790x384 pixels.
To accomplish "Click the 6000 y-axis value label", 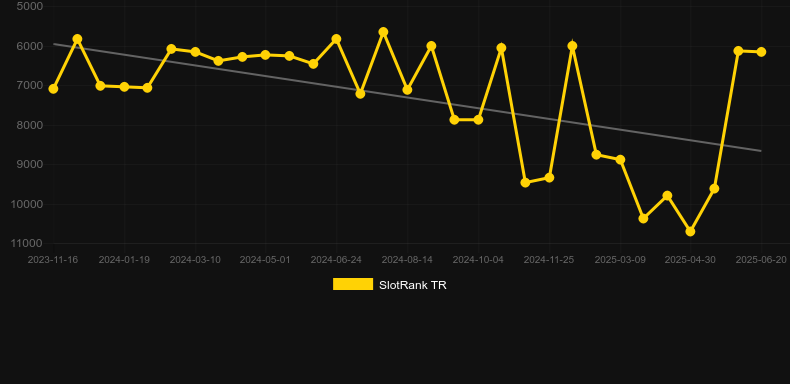I will (30, 46).
